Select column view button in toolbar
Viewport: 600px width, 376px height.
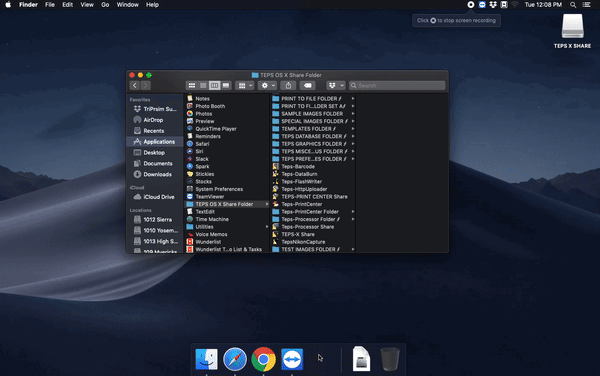[214, 85]
